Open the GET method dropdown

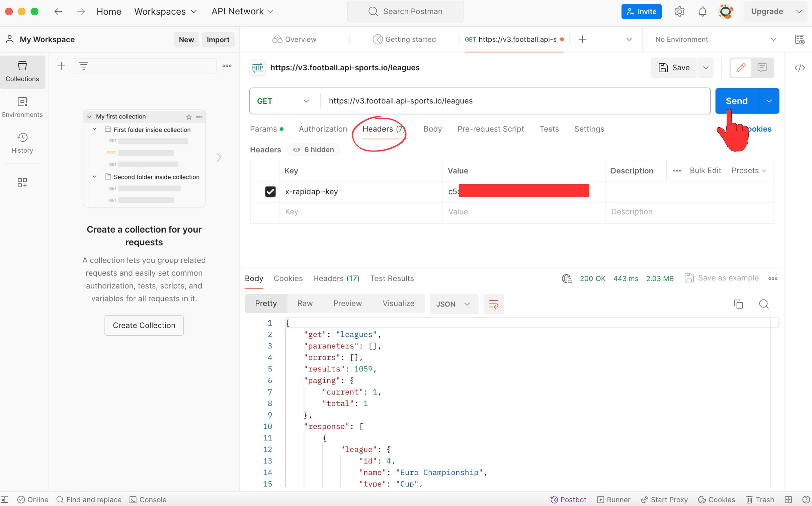click(283, 101)
